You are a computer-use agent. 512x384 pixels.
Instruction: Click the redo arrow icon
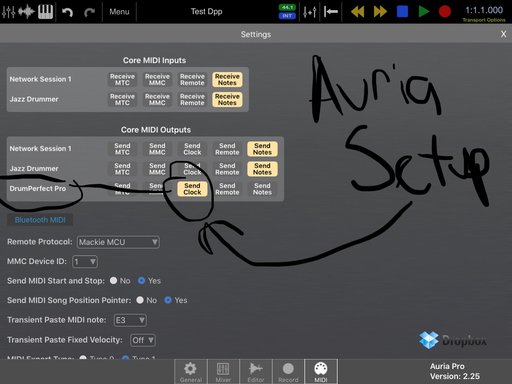[89, 12]
